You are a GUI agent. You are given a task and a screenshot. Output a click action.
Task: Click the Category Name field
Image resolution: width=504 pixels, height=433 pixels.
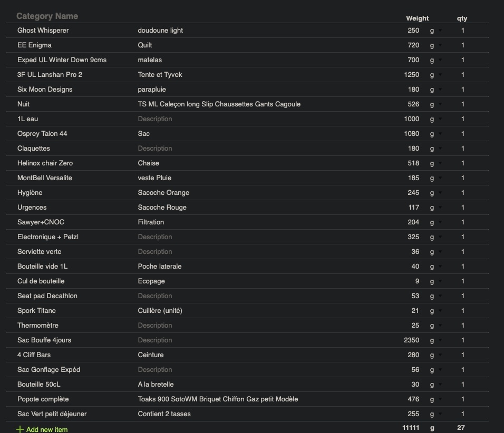47,16
